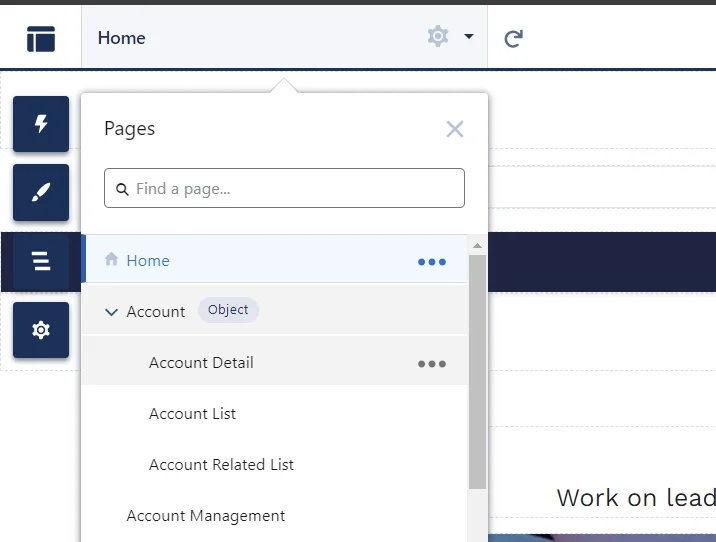Collapse the Account object chevron
716x542 pixels.
coord(111,312)
